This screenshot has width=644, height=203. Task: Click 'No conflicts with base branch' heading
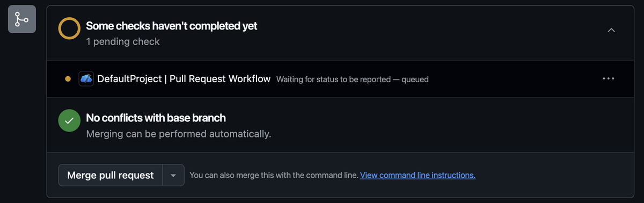pos(156,118)
